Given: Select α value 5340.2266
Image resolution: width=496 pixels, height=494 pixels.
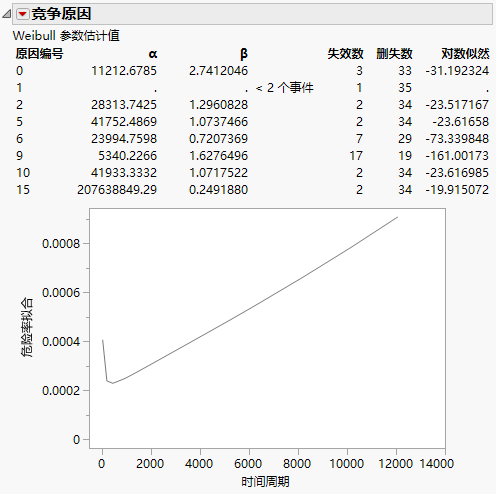Looking at the screenshot, I should (x=127, y=156).
